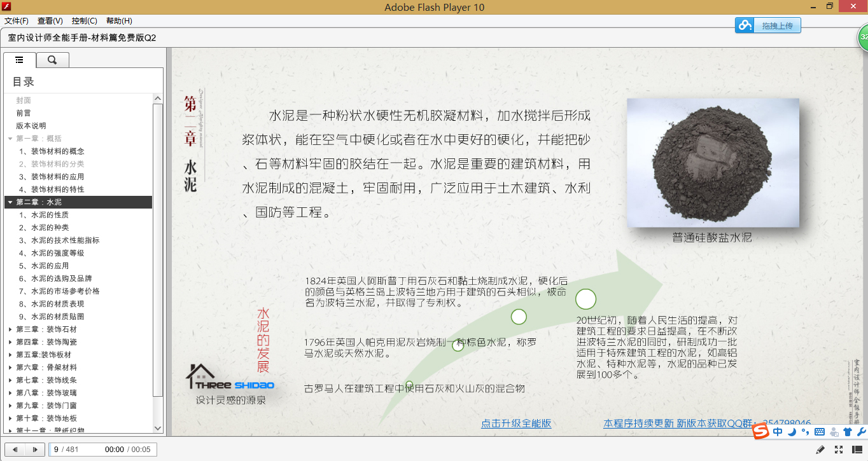
Task: Click the Three Shidao house logo
Action: point(230,377)
